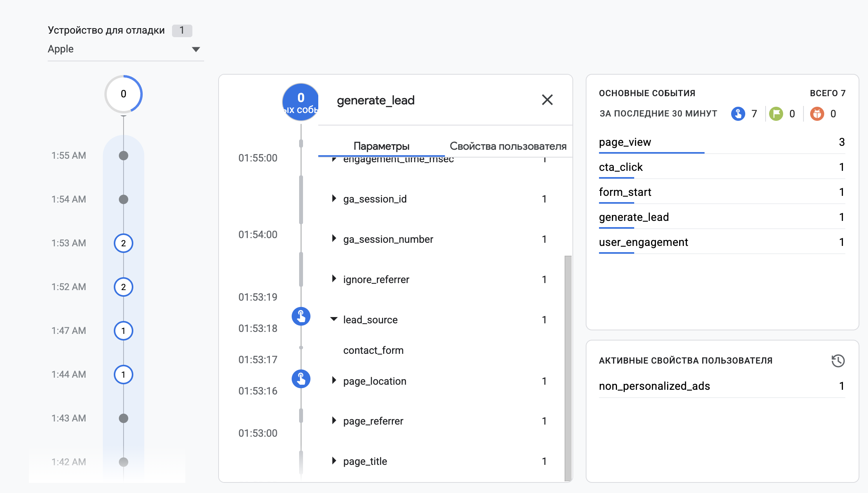The width and height of the screenshot is (868, 493).
Task: Switch to the Свойства пользователя tab
Action: [508, 146]
